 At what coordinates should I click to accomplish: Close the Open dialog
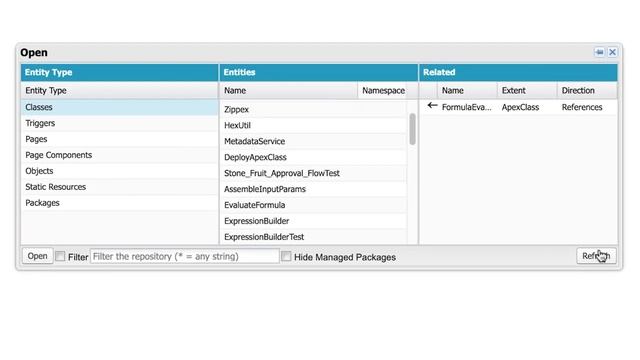(x=612, y=52)
